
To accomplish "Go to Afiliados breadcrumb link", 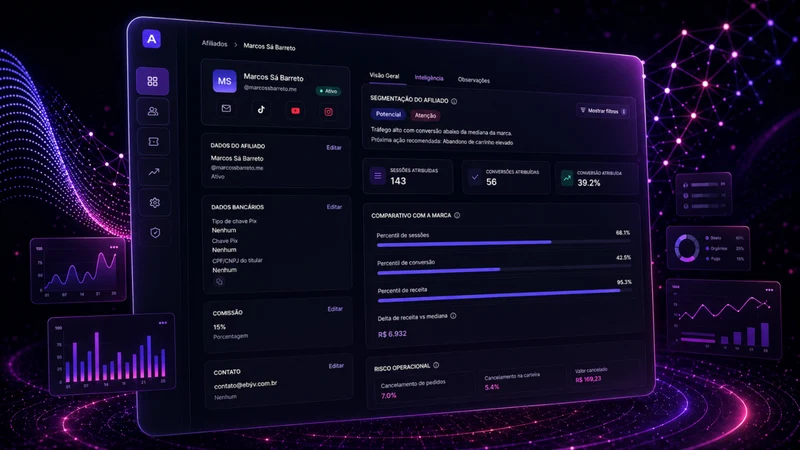I will pyautogui.click(x=214, y=44).
